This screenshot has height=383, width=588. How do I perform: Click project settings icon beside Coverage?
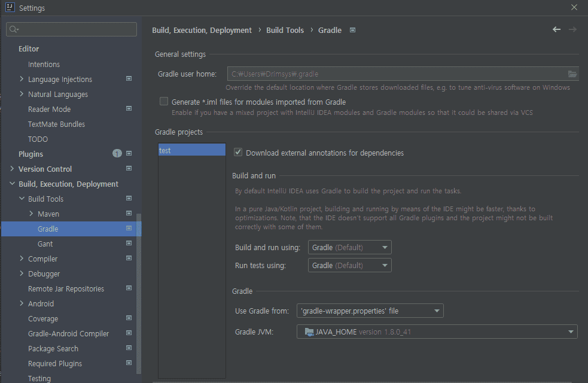[129, 318]
